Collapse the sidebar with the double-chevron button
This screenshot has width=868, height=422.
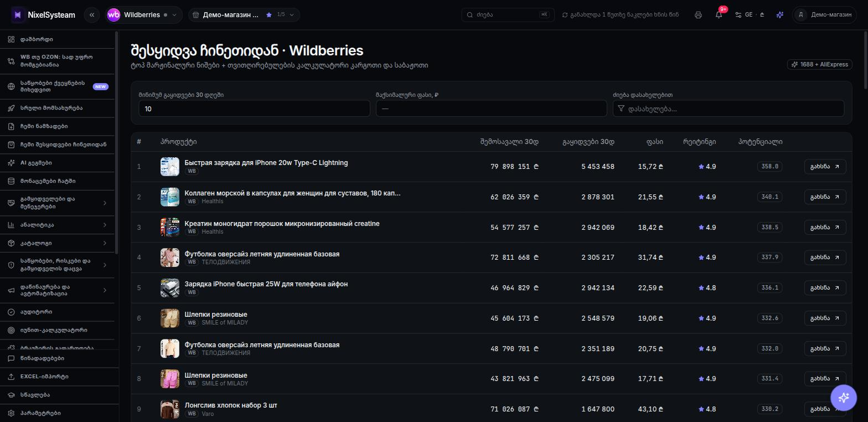pyautogui.click(x=92, y=15)
